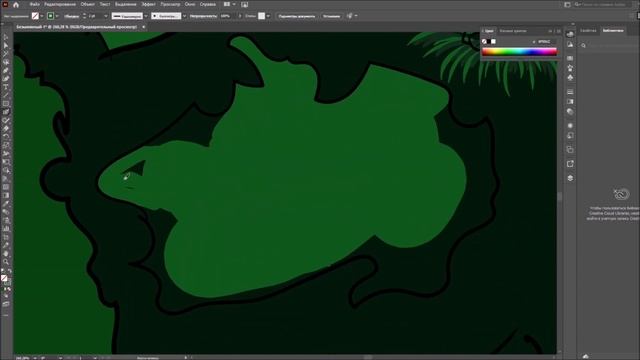Choose the None swatch in Color panel
The height and width of the screenshot is (360, 640).
tap(484, 42)
